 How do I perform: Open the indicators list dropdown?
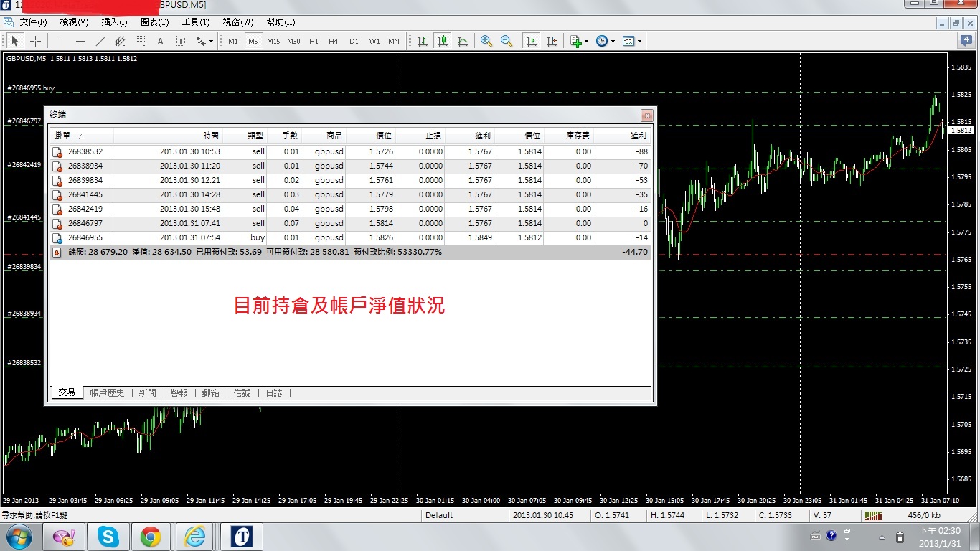pyautogui.click(x=579, y=41)
